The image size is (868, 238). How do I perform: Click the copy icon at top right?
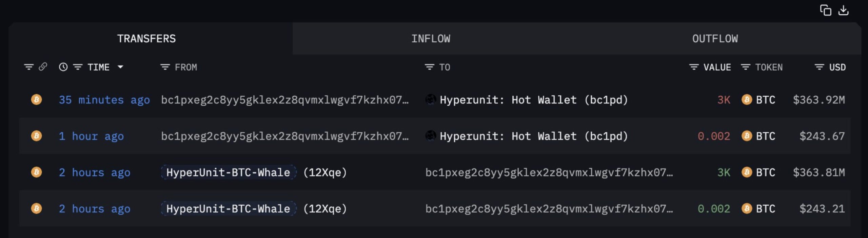826,11
